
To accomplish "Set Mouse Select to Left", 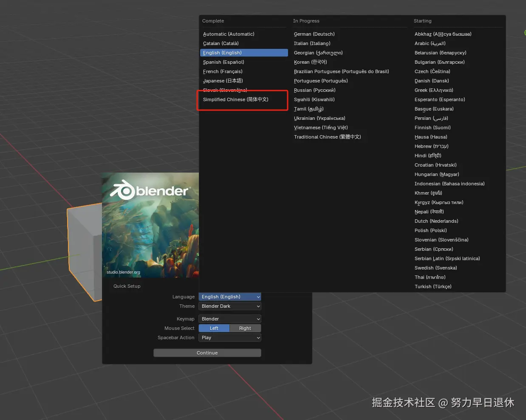I will click(x=214, y=328).
